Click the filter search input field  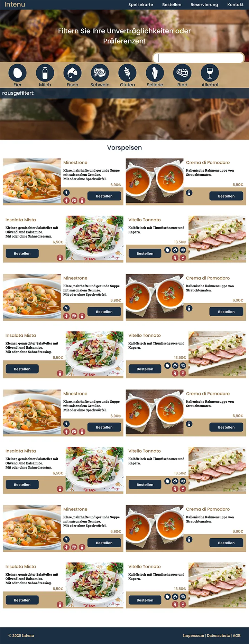click(x=199, y=58)
